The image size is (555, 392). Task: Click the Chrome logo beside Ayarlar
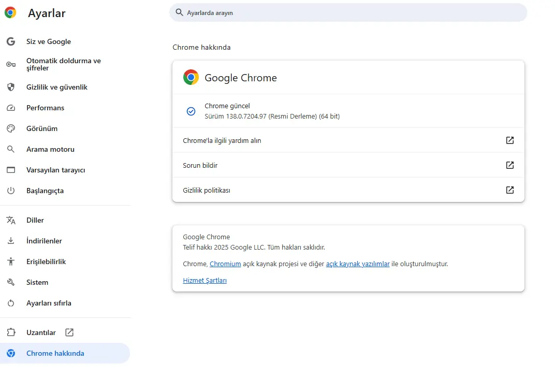10,13
